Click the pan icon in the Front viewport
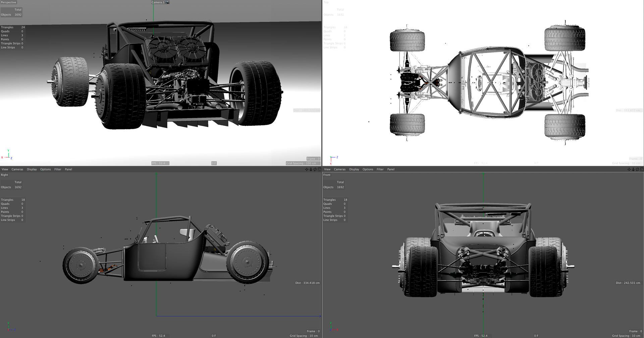644x338 pixels. pyautogui.click(x=629, y=169)
